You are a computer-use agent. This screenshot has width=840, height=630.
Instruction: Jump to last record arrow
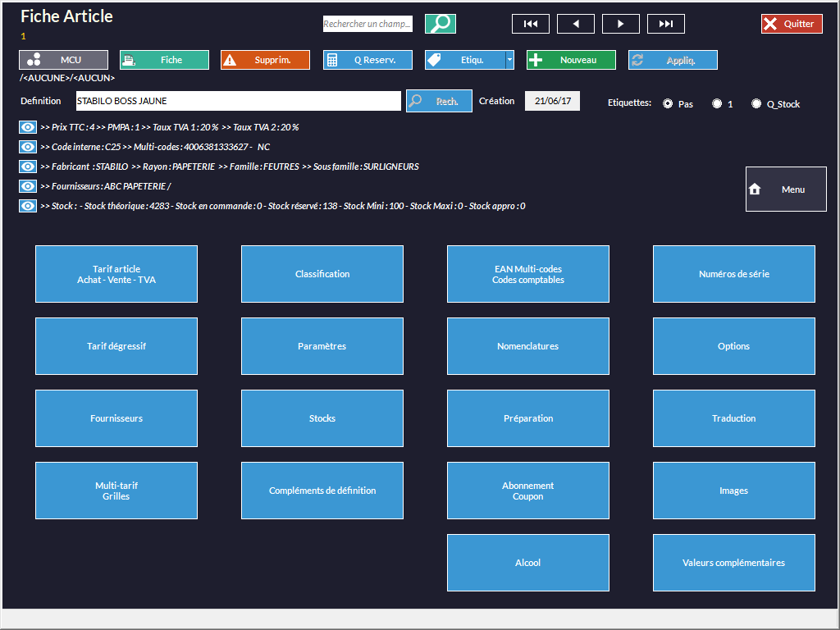[665, 24]
